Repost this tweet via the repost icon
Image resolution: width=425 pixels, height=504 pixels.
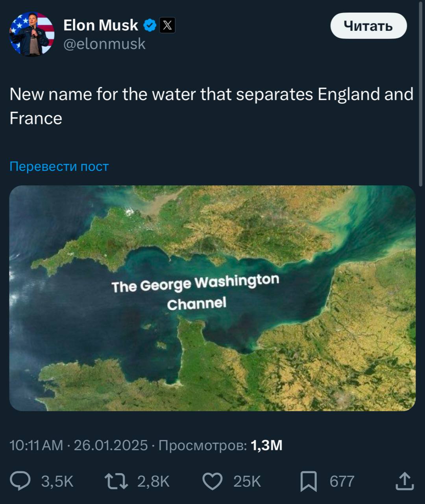(116, 481)
